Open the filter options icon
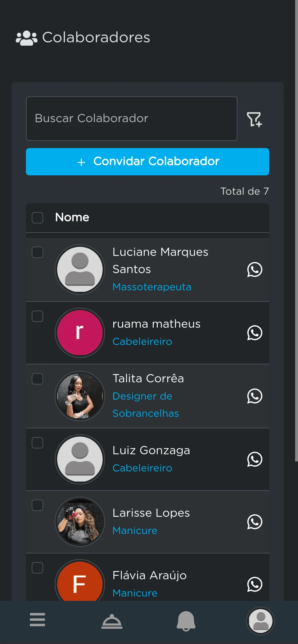 coord(254,119)
